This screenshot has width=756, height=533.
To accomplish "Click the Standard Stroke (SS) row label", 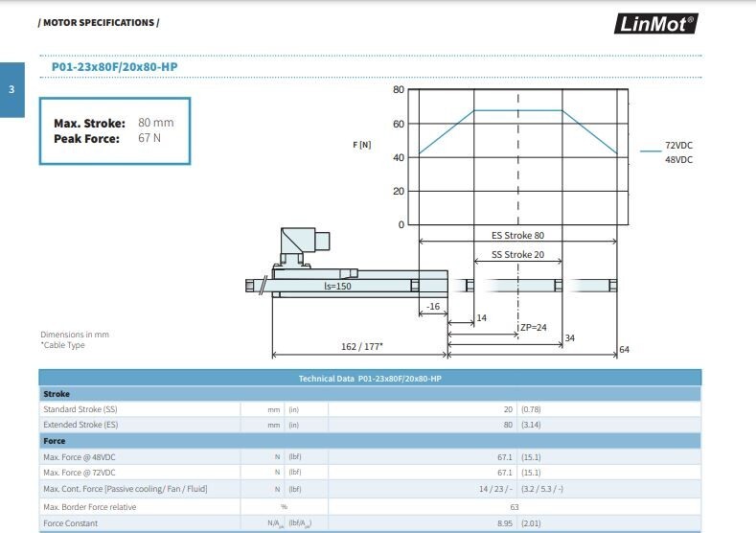I will click(x=80, y=409).
